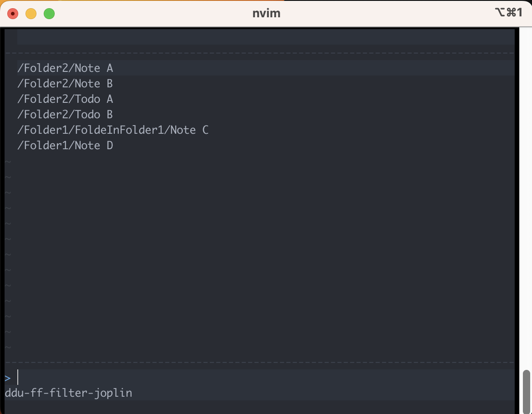Click the nvim window title
This screenshot has width=532, height=414.
tap(266, 13)
